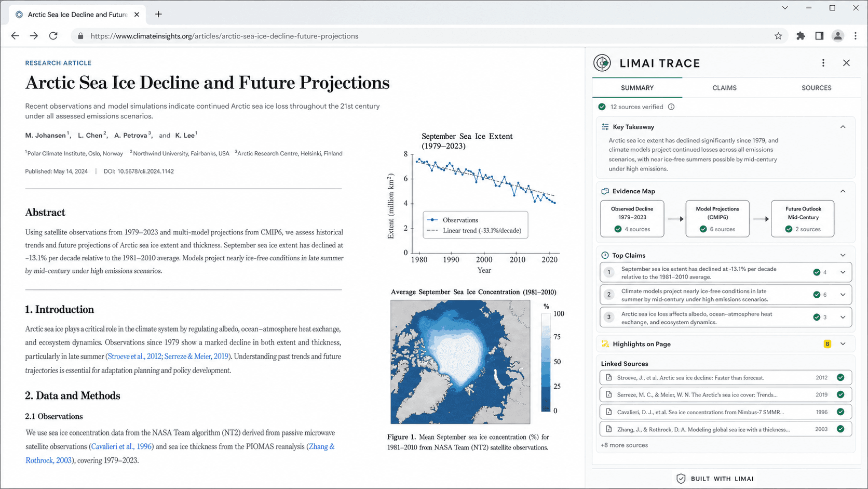The height and width of the screenshot is (489, 868).
Task: Close the LIMAI Trace panel
Action: [846, 63]
